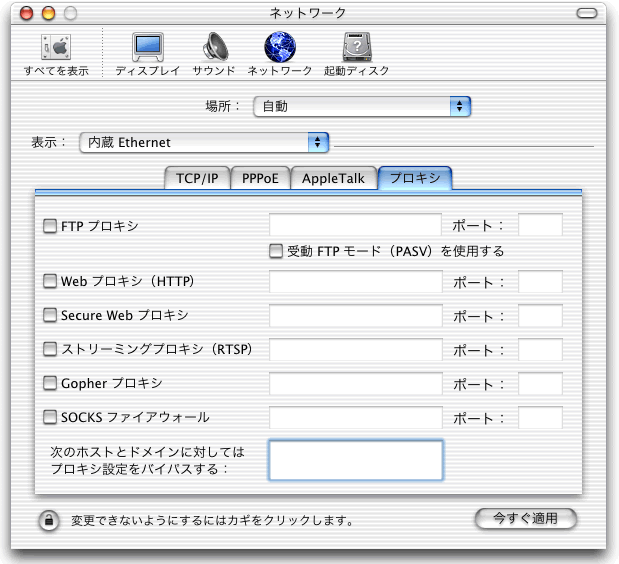619x564 pixels.
Task: Check the SOCKS ファイアウォール option
Action: tap(50, 417)
